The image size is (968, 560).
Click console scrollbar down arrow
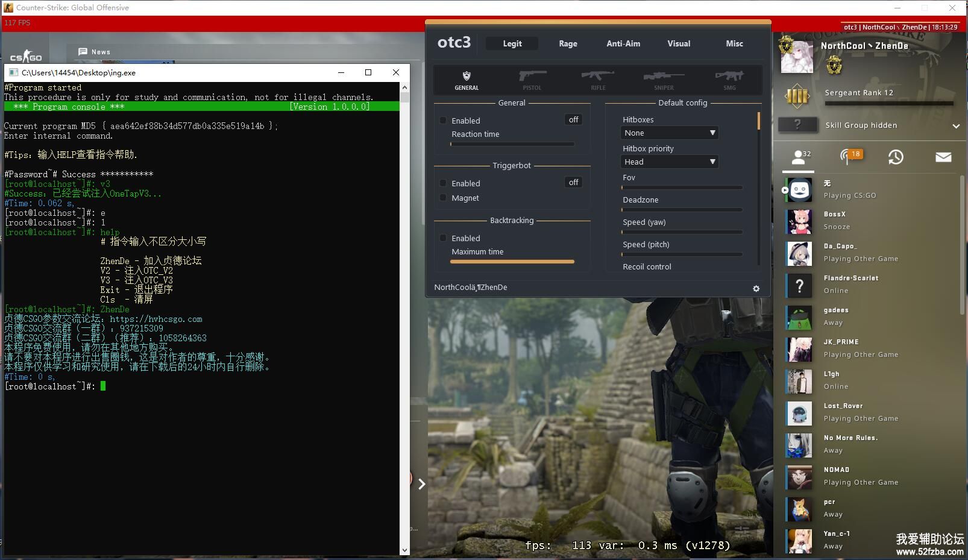(404, 550)
